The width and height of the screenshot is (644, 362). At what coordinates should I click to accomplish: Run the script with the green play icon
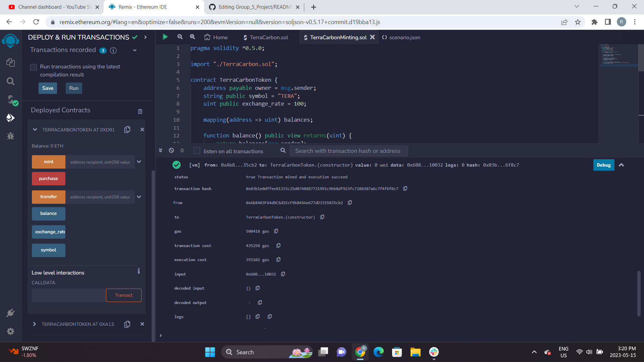coord(165,37)
